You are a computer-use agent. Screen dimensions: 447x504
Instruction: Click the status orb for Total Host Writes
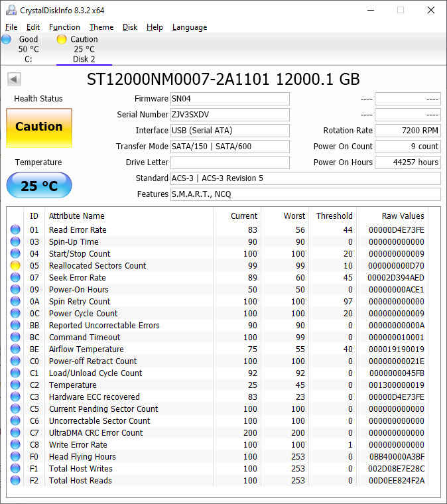(x=15, y=468)
